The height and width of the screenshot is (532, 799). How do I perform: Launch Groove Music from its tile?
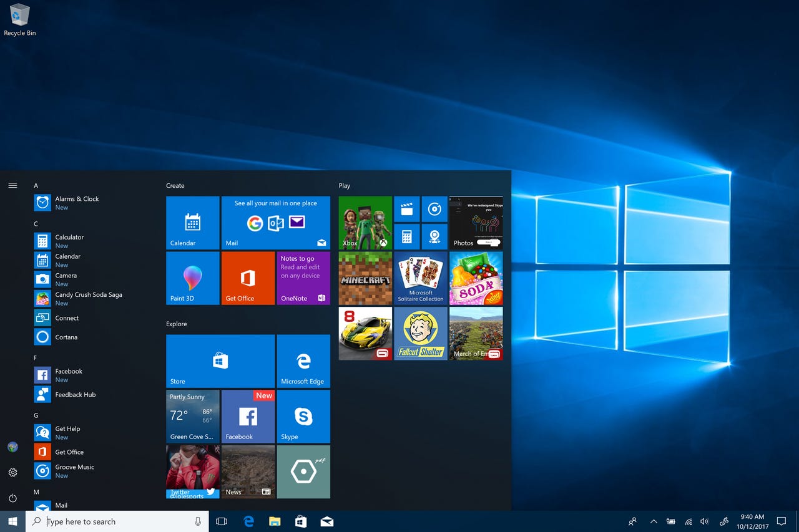coord(434,209)
